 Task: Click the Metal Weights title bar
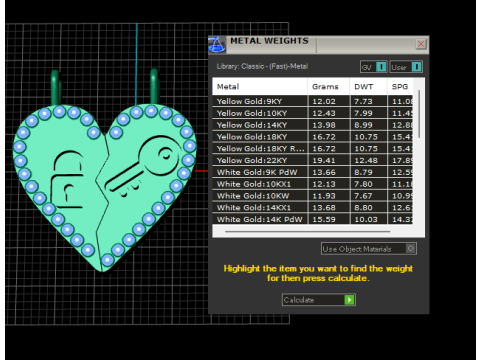click(x=318, y=44)
